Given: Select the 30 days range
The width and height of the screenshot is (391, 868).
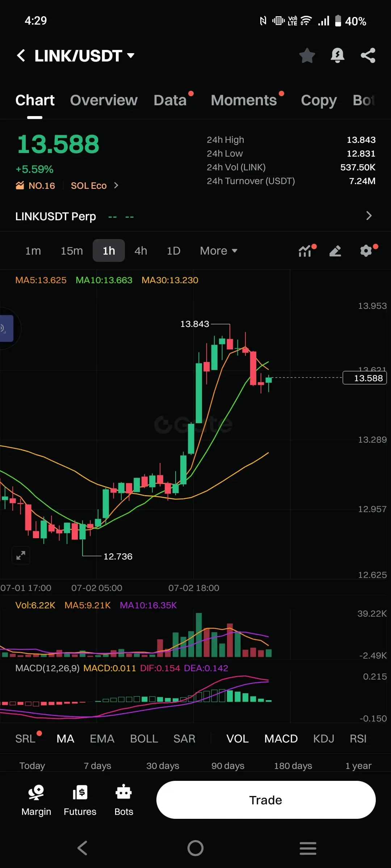Looking at the screenshot, I should coord(163,766).
